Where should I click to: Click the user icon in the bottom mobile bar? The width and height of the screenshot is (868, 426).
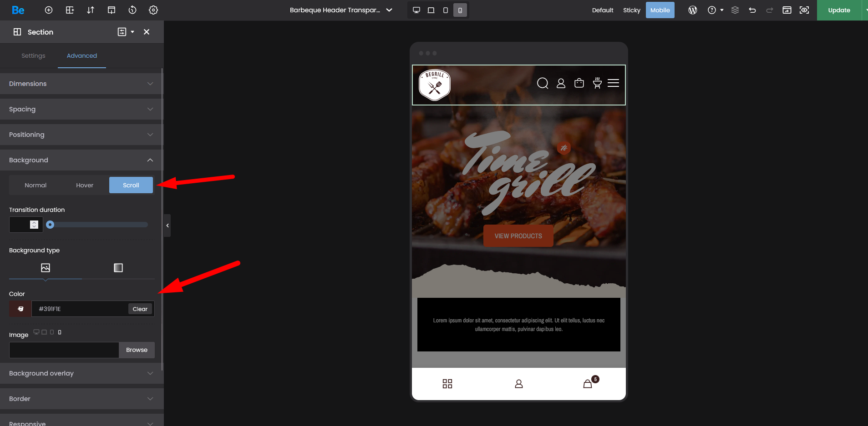pos(519,384)
